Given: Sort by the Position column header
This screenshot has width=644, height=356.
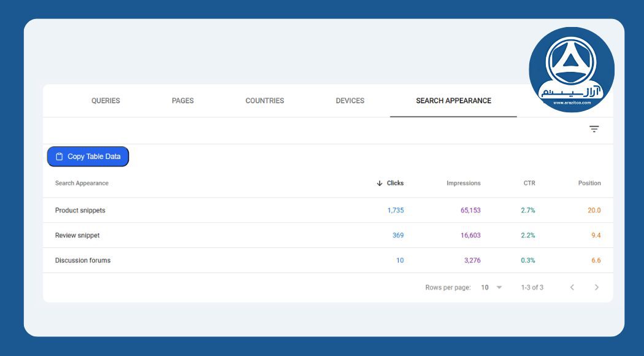Looking at the screenshot, I should (589, 183).
